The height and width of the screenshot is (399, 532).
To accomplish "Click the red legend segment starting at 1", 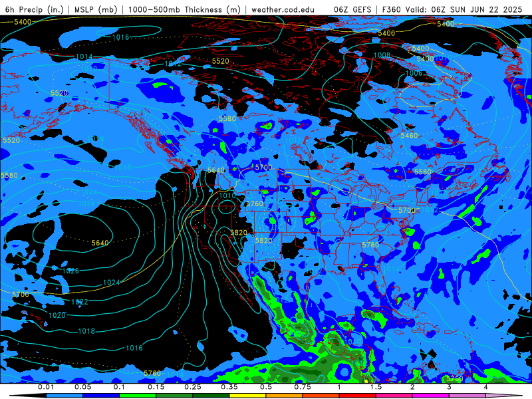I will [358, 396].
